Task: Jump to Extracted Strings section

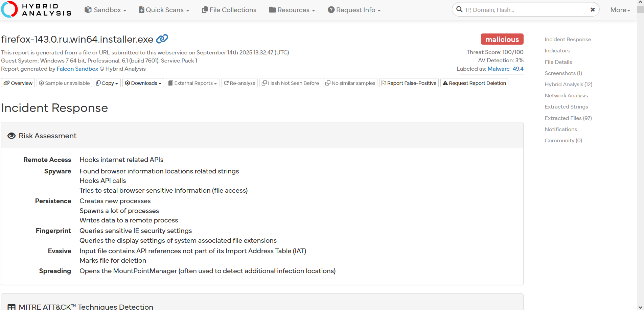Action: (x=566, y=106)
